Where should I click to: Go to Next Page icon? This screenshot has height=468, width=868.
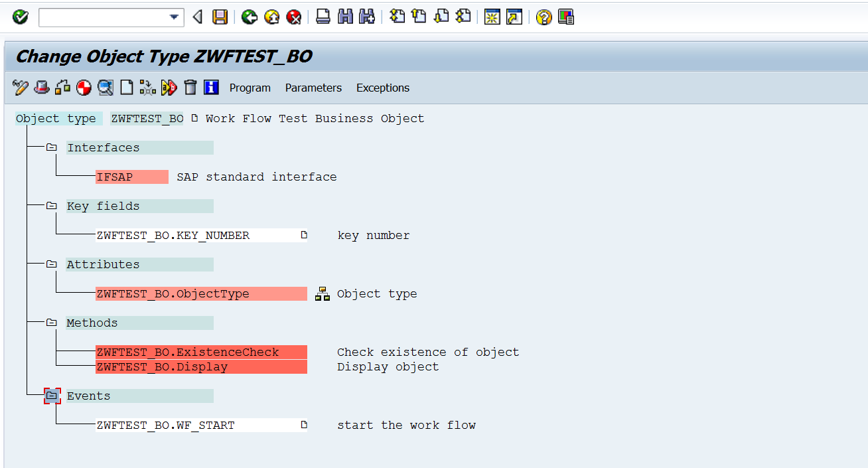441,17
